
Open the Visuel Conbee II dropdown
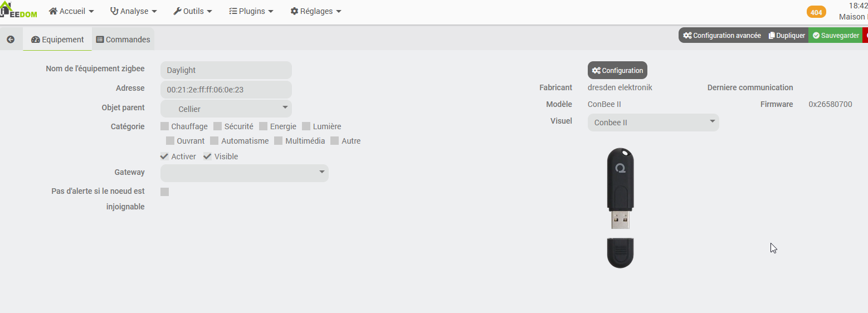(654, 123)
